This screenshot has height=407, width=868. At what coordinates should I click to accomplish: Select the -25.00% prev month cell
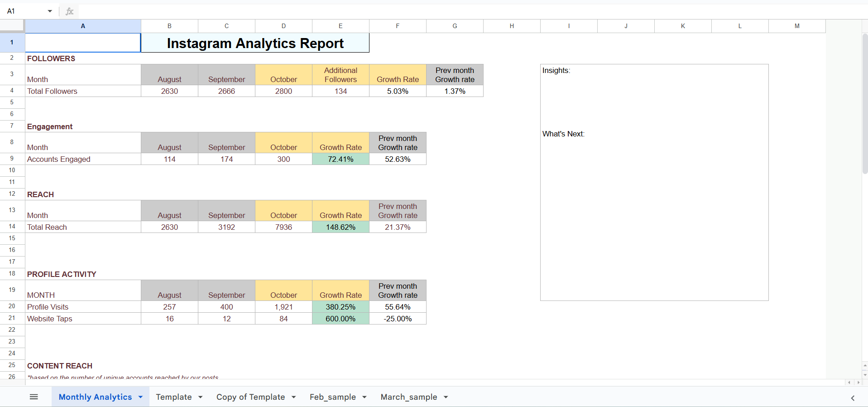pos(398,319)
